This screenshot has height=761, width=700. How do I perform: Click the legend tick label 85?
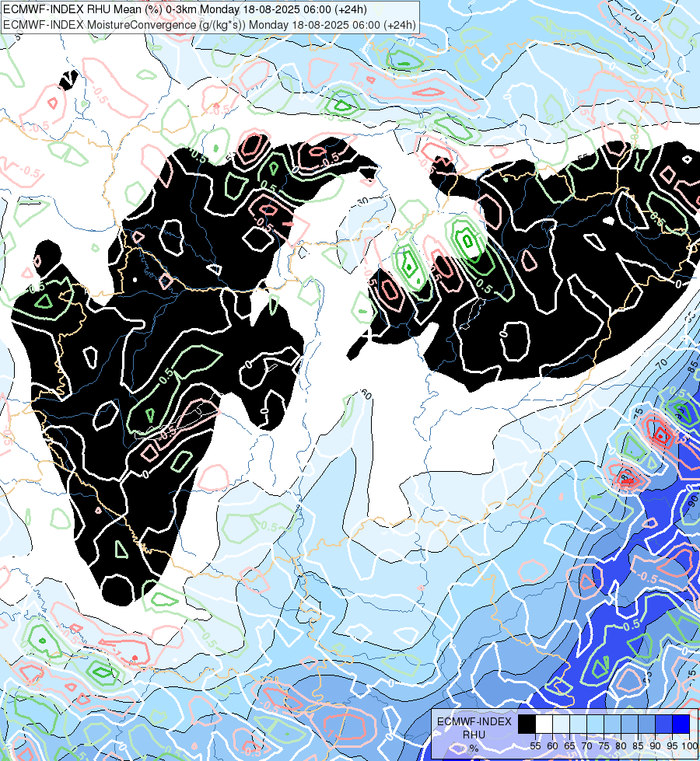click(x=638, y=746)
